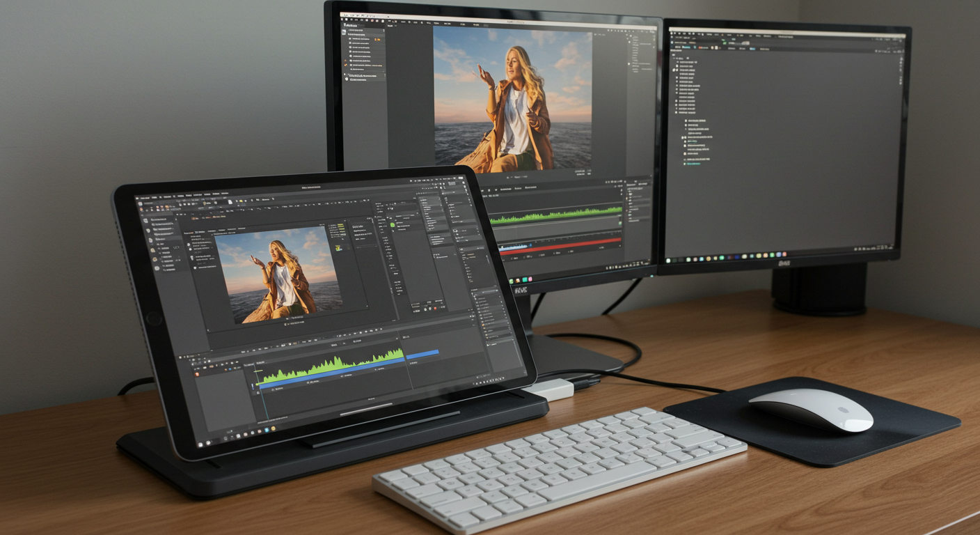Image resolution: width=980 pixels, height=535 pixels.
Task: Click the video preview image on the tablet
Action: point(279,276)
